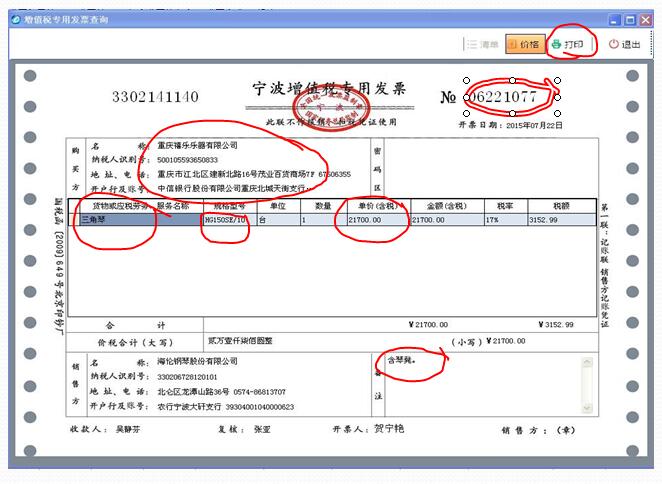This screenshot has width=662, height=484.
Task: Click the 金额(含税) column header
Action: click(x=440, y=205)
